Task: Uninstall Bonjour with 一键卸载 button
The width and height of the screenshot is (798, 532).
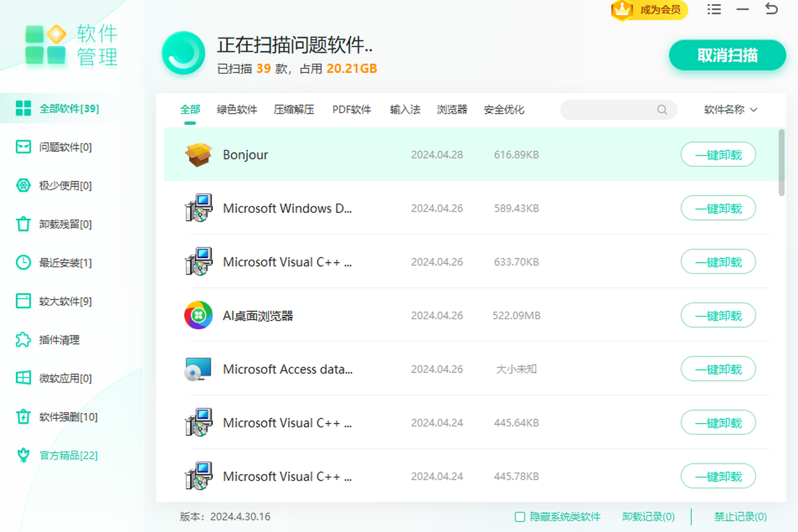Action: (718, 155)
